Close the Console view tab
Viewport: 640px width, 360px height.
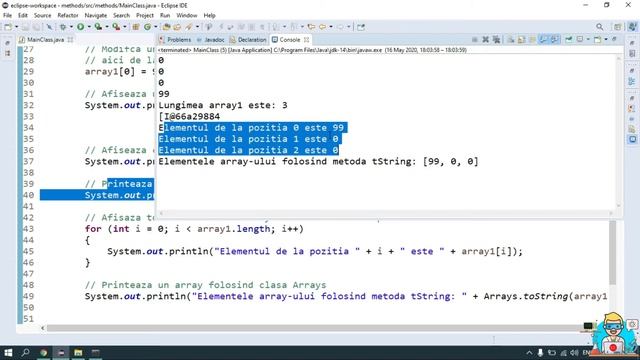306,40
